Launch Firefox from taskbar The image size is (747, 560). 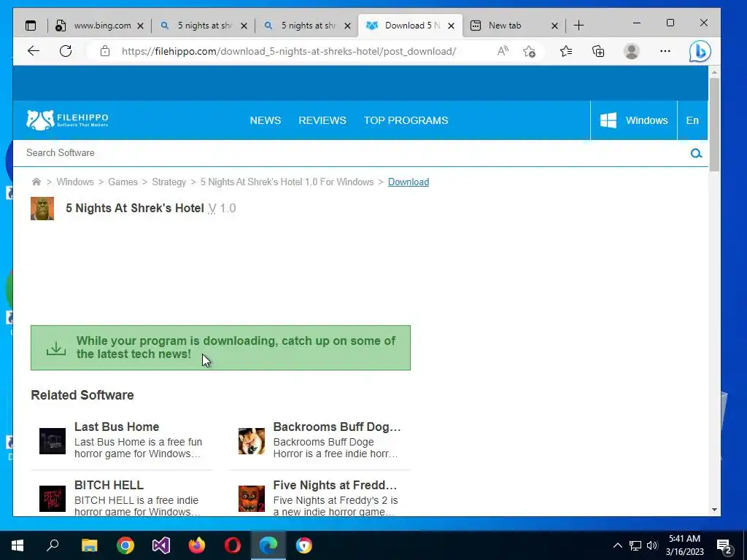point(197,545)
